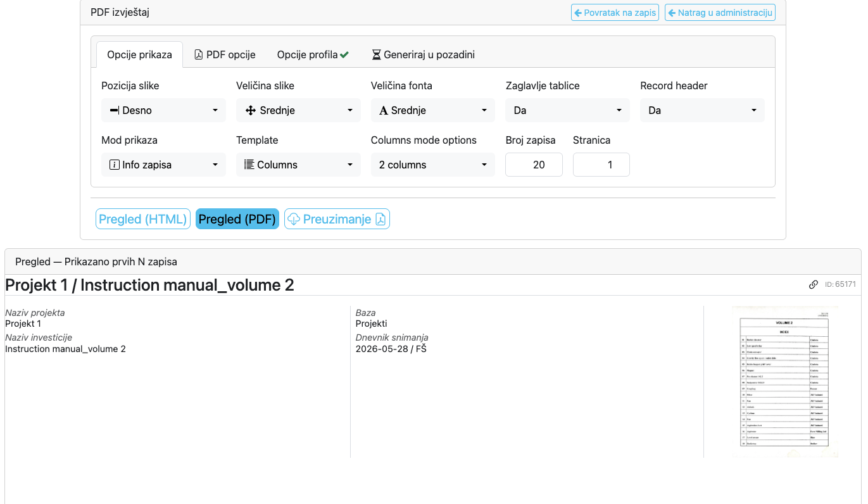868x504 pixels.
Task: Click the Povratak na zapis button
Action: coord(615,13)
